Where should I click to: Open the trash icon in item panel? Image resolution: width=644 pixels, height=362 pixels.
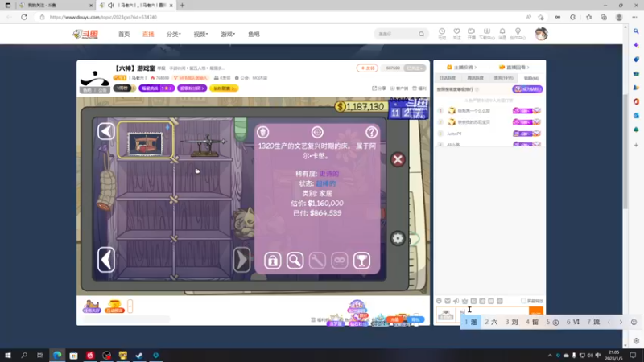point(263,132)
